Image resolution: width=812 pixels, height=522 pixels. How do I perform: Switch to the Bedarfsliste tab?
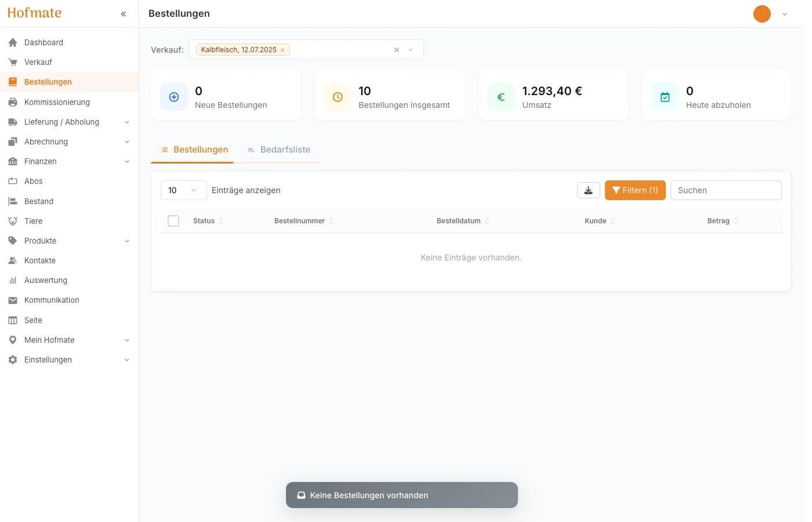point(279,150)
